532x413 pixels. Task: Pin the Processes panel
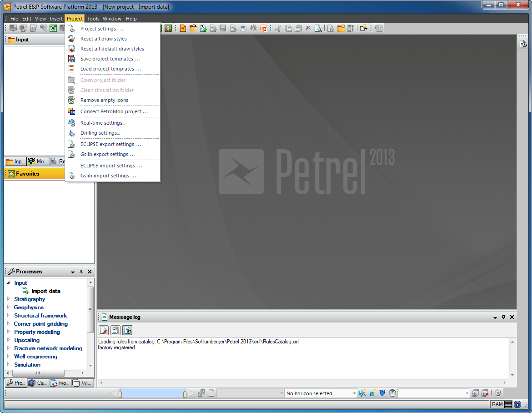pos(81,272)
